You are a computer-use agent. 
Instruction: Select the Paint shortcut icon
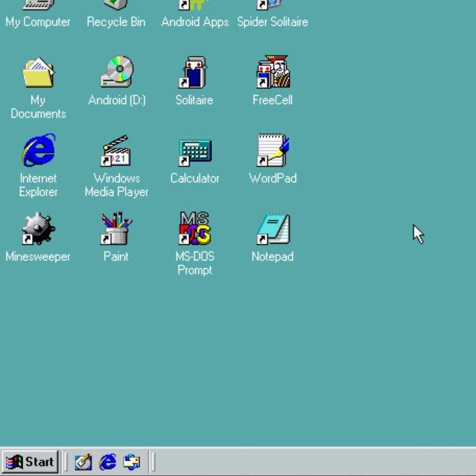pos(116,228)
